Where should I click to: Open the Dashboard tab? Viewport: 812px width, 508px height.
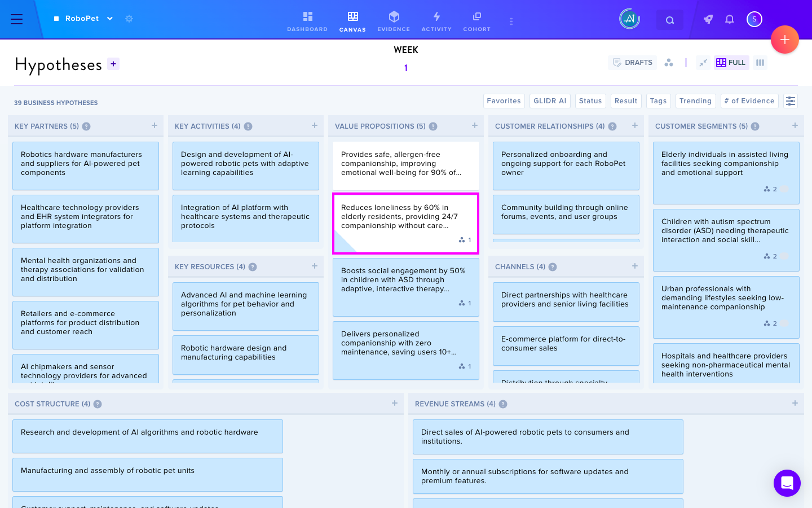tap(307, 21)
